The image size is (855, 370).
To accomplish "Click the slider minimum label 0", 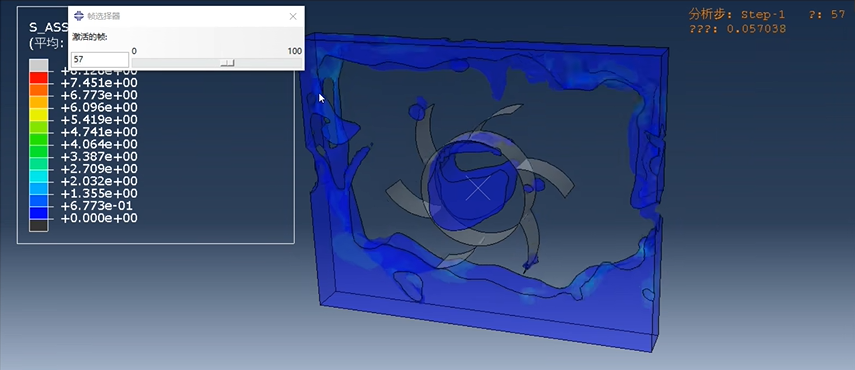I will [134, 51].
